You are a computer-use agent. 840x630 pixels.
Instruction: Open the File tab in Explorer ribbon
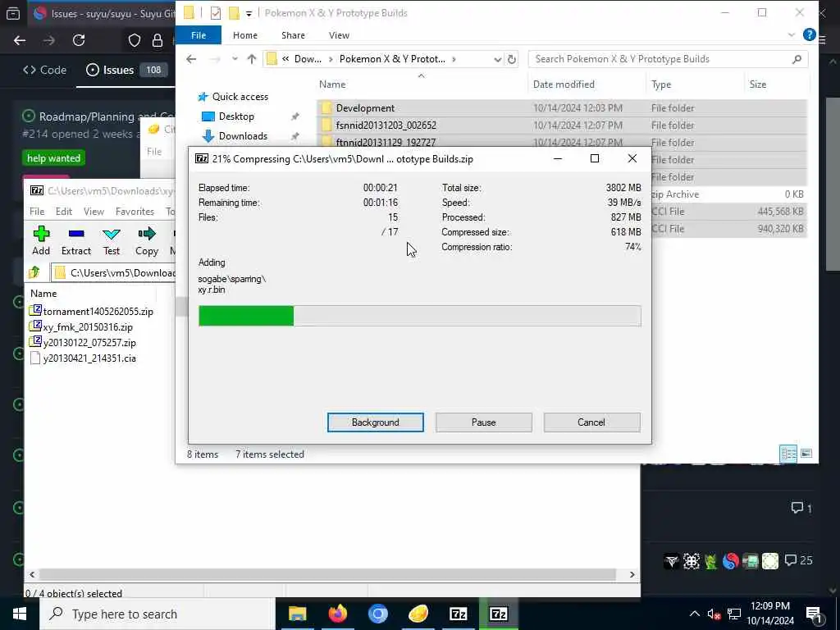[199, 35]
